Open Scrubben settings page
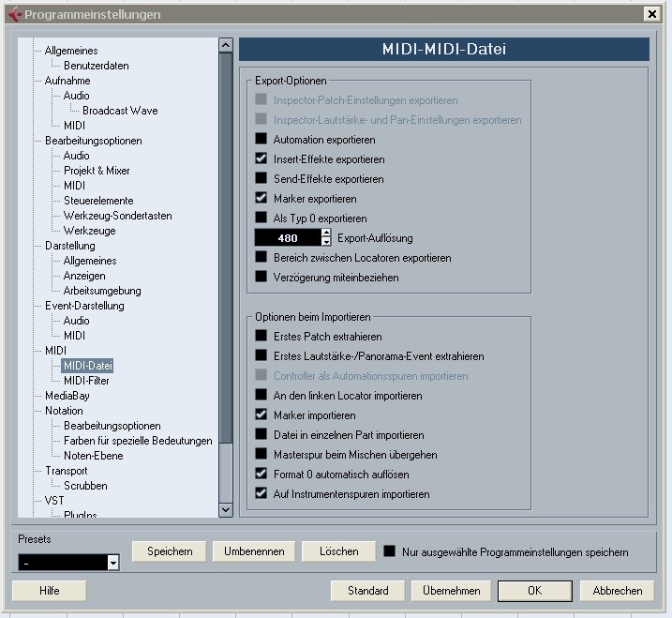Image resolution: width=672 pixels, height=618 pixels. (85, 486)
